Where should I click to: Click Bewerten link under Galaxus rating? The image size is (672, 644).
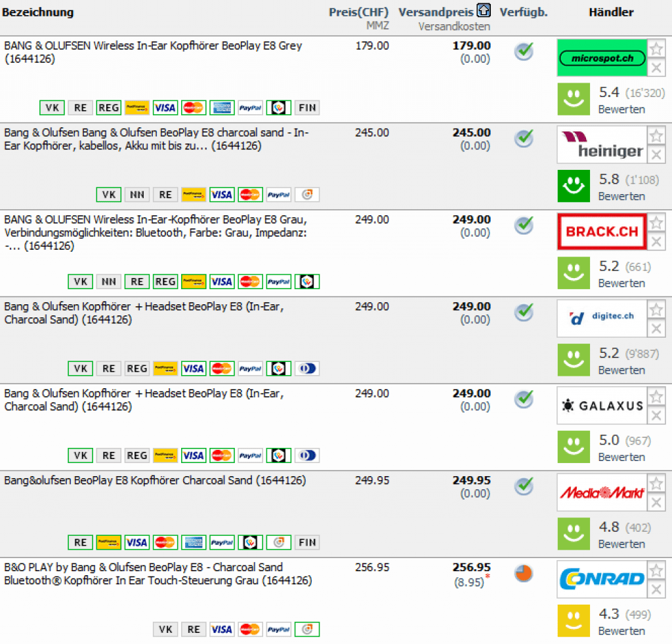(621, 457)
